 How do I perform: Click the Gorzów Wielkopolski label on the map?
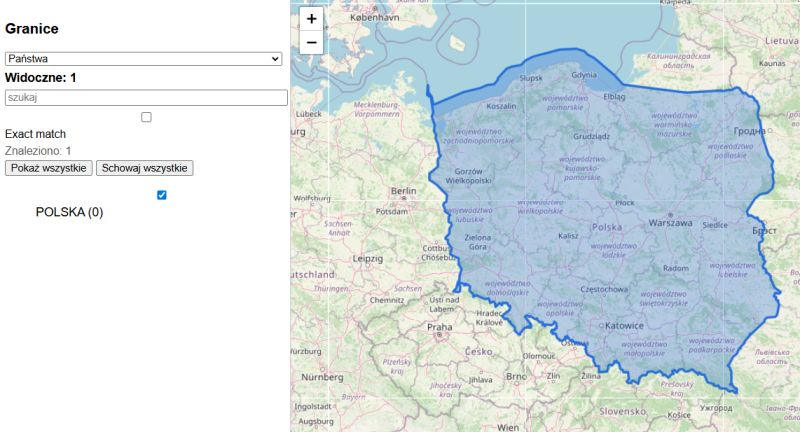pos(468,176)
